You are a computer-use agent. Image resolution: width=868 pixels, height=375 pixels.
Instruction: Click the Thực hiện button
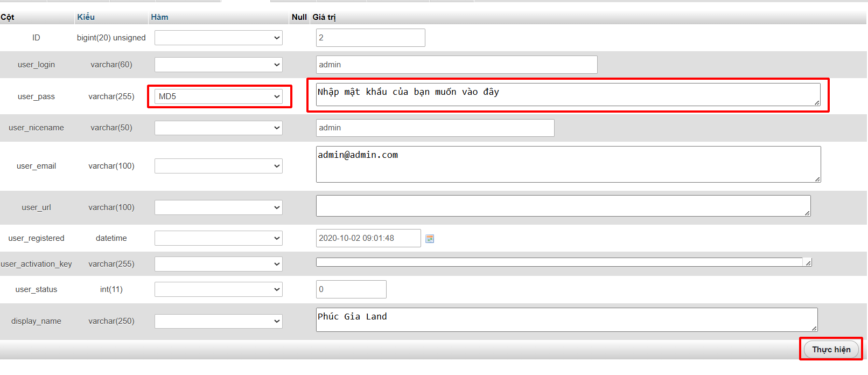coord(831,350)
